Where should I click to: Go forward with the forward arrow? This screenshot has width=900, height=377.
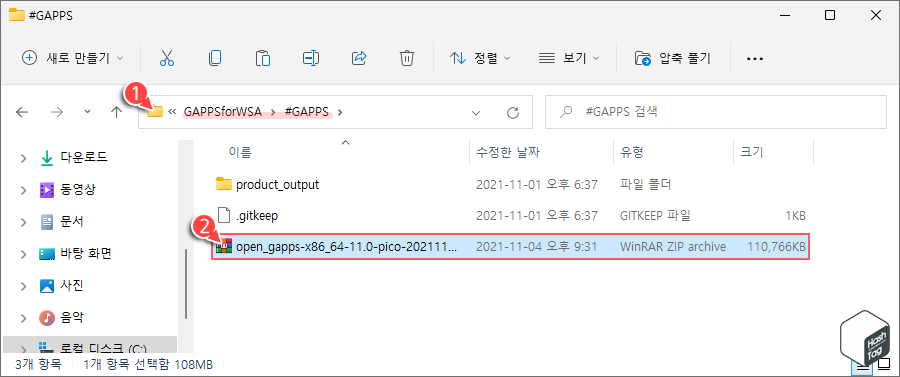pyautogui.click(x=57, y=112)
